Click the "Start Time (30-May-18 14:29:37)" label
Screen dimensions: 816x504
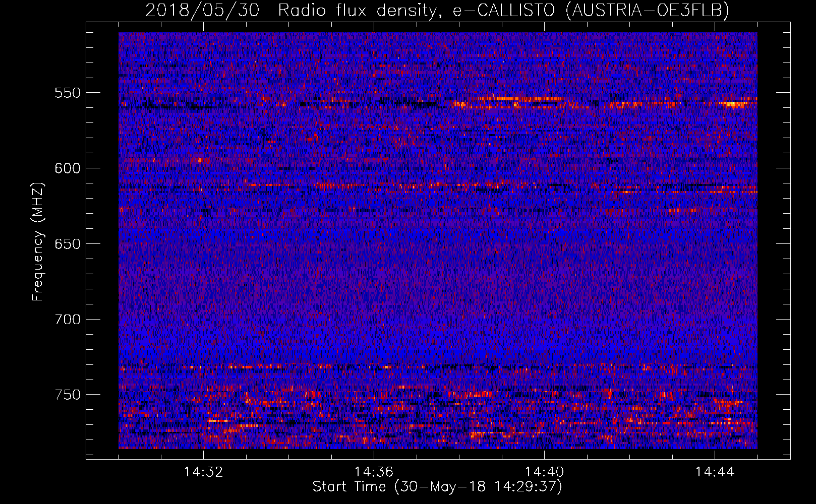[x=437, y=487]
